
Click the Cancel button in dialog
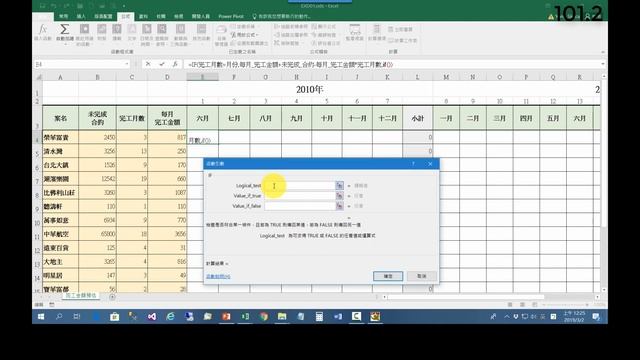pos(422,276)
